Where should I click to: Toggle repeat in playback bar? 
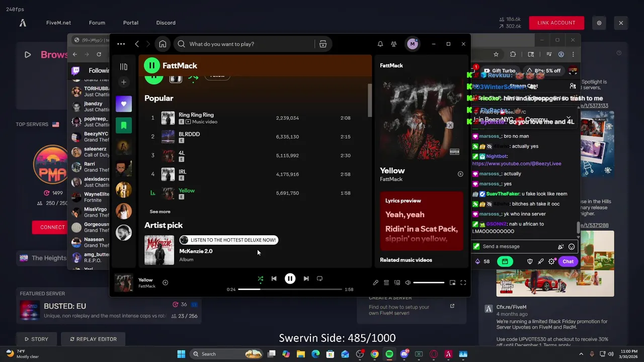319,279
